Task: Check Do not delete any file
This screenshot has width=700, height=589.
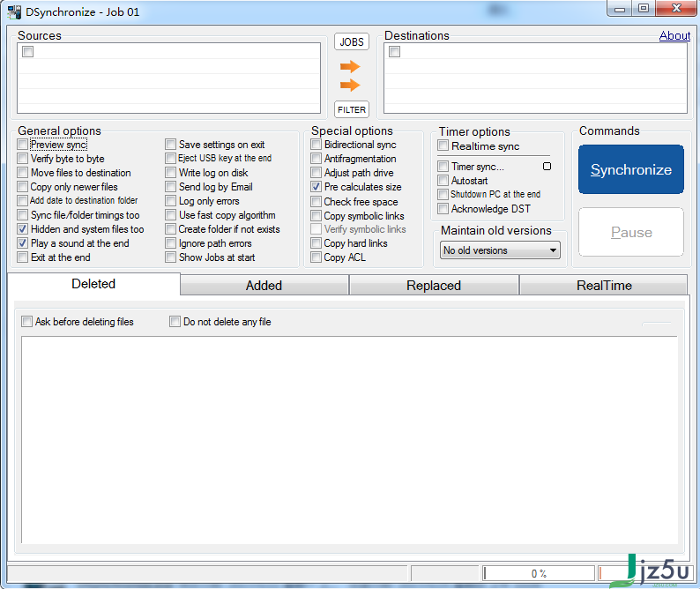Action: (175, 322)
